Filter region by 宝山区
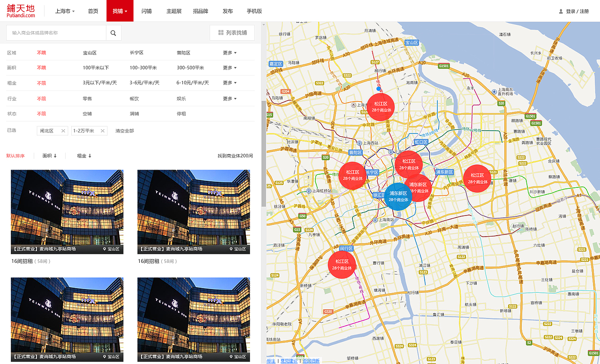 (x=90, y=53)
